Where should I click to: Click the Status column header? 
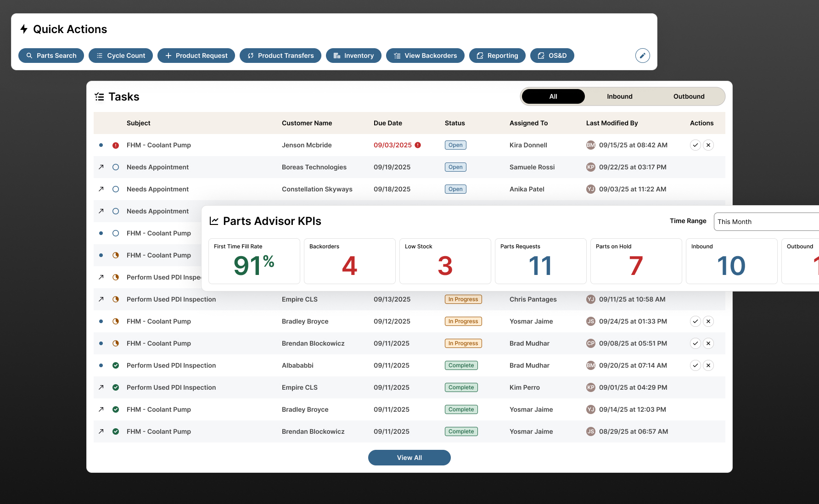455,123
